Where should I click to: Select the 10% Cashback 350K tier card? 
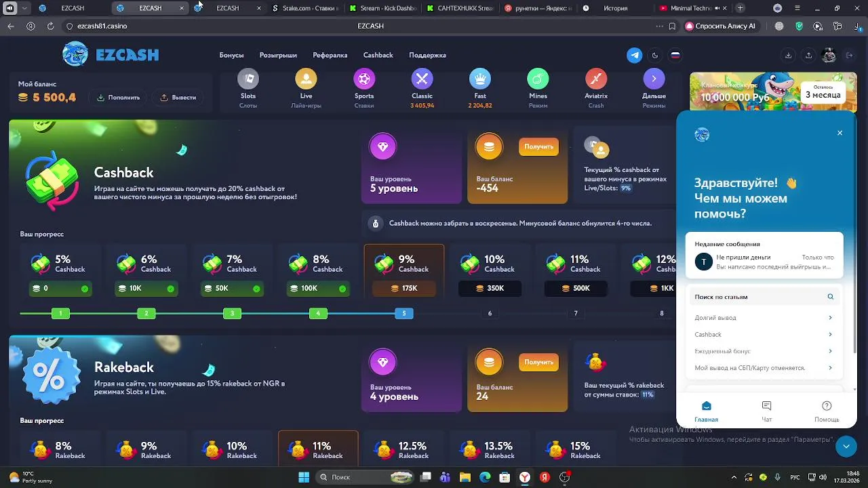pyautogui.click(x=490, y=272)
